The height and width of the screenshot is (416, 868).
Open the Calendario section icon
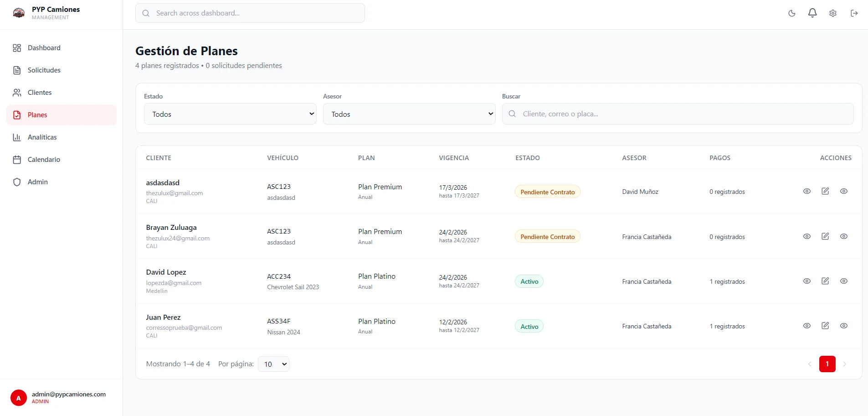(17, 159)
